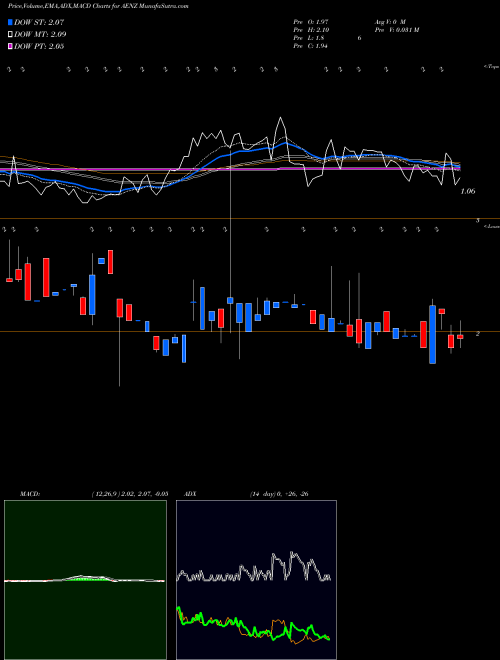The width and height of the screenshot is (500, 660).
Task: Click the price axis label '3'
Action: tap(478, 221)
